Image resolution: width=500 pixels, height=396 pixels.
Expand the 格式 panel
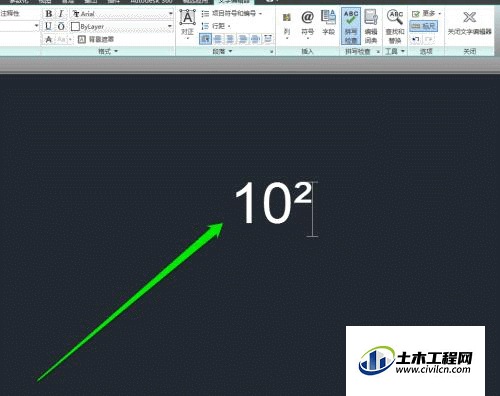[108, 51]
